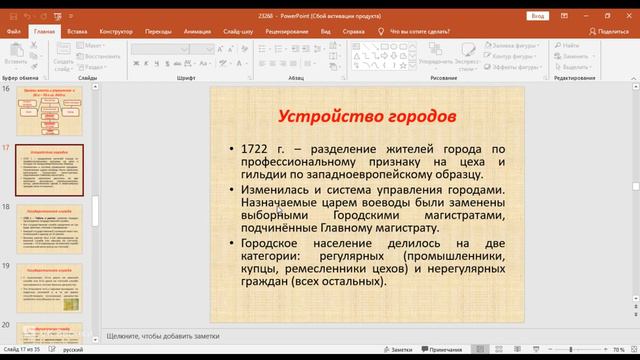The image size is (640, 360).
Task: Open the Упорядочить (Arrange) menu
Action: click(x=436, y=56)
